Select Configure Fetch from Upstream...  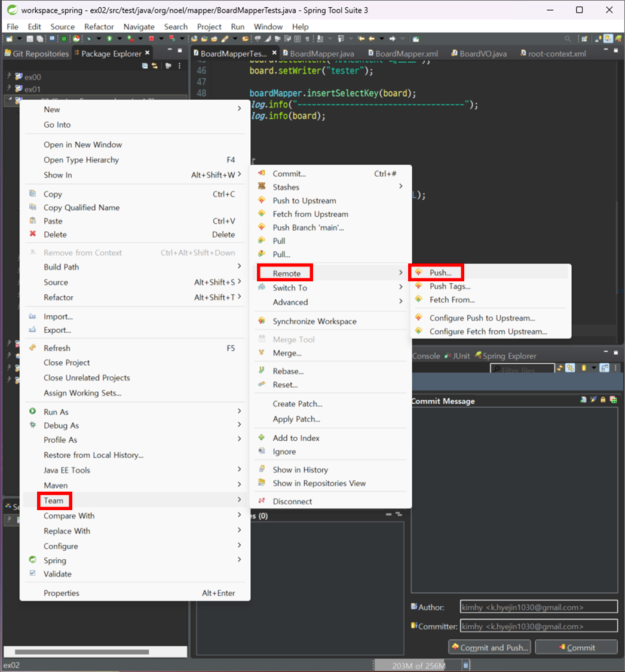point(491,332)
